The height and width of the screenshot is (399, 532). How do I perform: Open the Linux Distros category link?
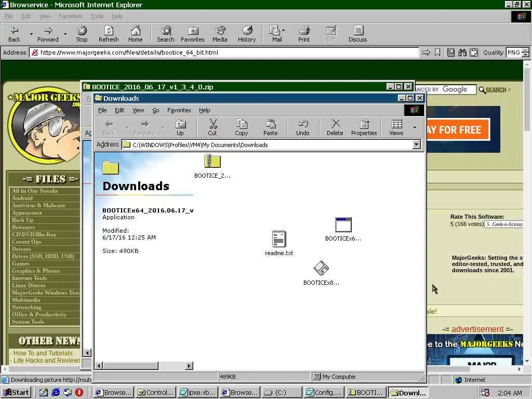(29, 285)
